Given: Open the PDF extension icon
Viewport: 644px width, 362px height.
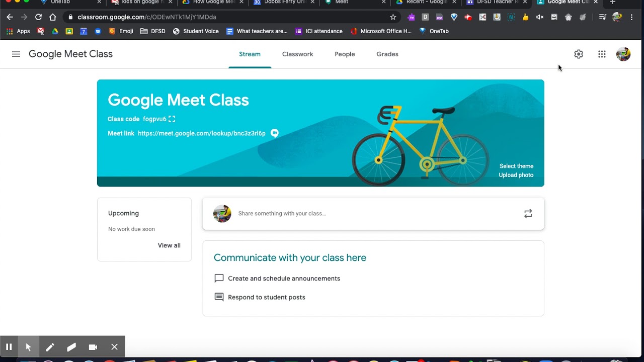Looking at the screenshot, I should coord(439,17).
